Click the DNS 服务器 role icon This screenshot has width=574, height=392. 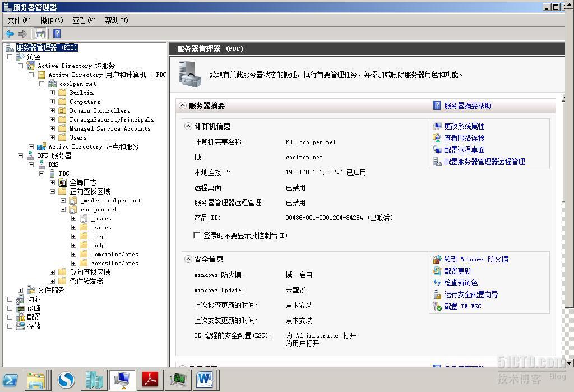[x=31, y=155]
